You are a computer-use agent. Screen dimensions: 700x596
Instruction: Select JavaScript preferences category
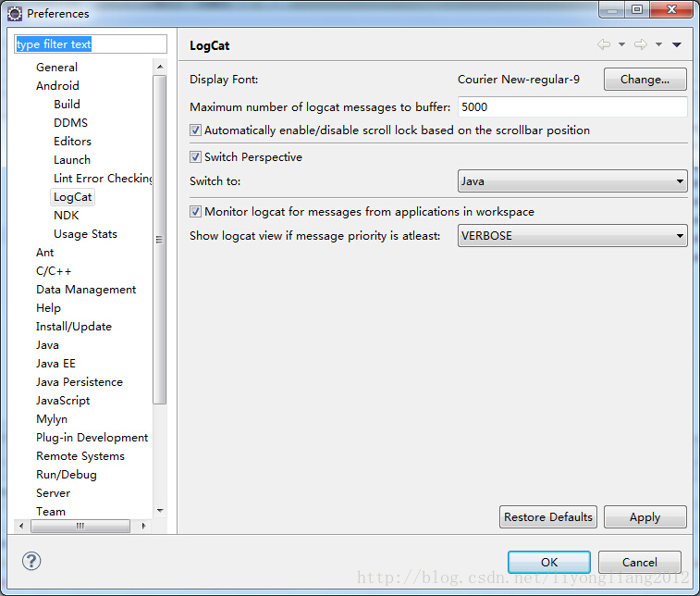point(63,401)
